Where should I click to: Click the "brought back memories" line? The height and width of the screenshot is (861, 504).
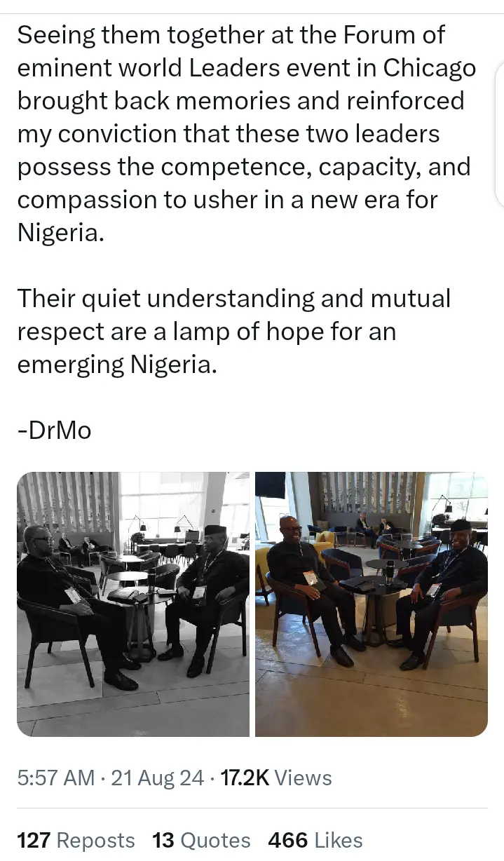click(240, 101)
